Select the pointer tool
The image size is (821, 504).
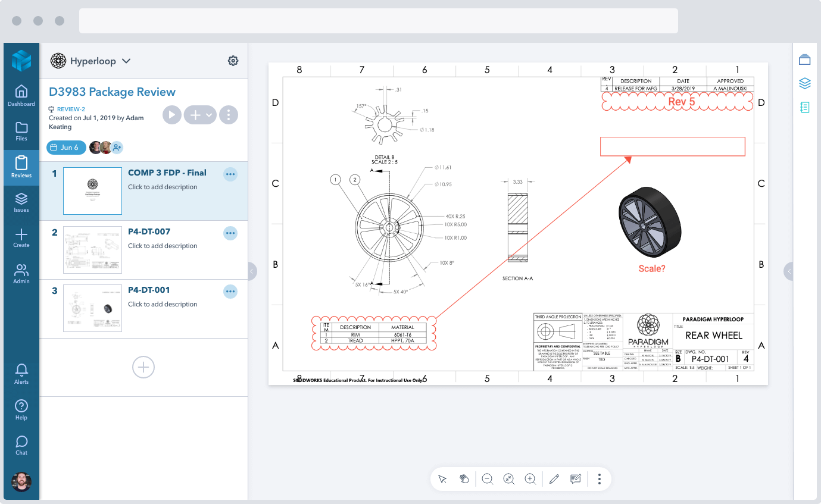442,479
